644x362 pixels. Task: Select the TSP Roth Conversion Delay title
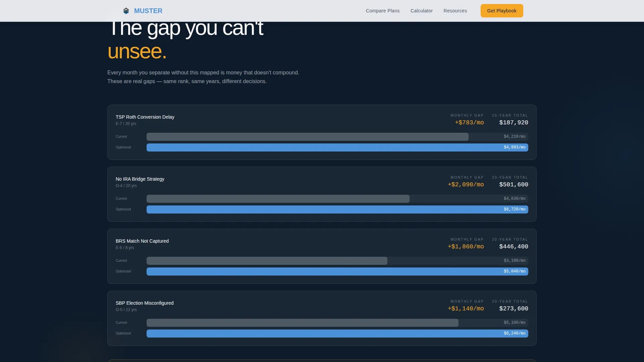click(145, 117)
